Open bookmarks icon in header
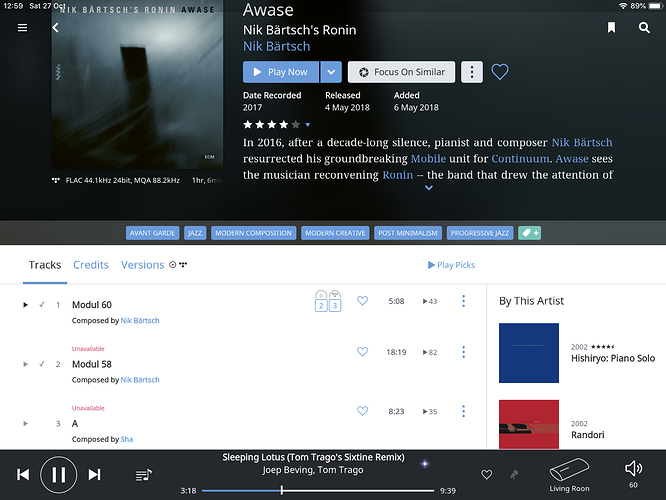Screen dimensions: 666x500 611,28
